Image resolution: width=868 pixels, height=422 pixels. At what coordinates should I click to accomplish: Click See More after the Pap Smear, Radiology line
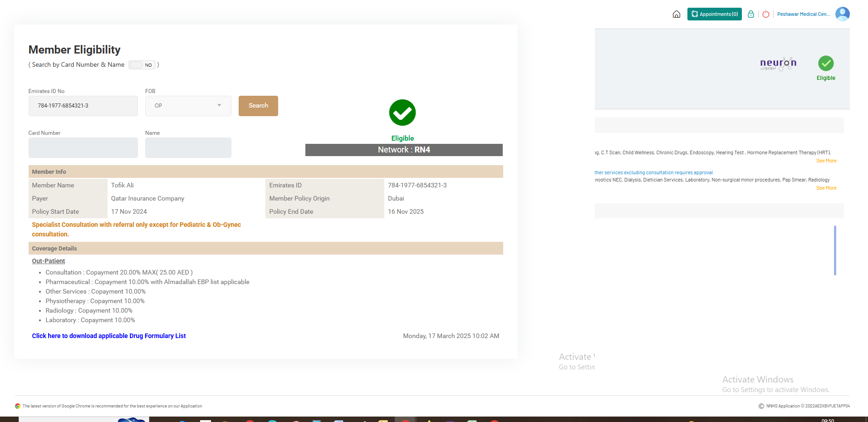pos(826,188)
